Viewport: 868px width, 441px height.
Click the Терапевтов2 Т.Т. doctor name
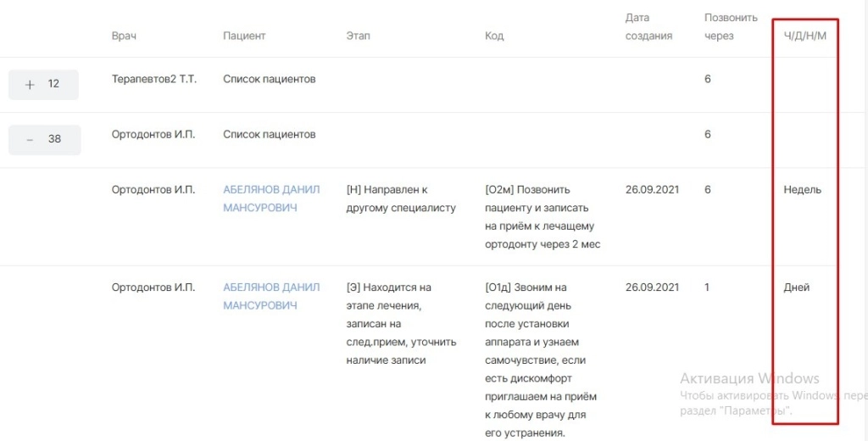[x=152, y=80]
